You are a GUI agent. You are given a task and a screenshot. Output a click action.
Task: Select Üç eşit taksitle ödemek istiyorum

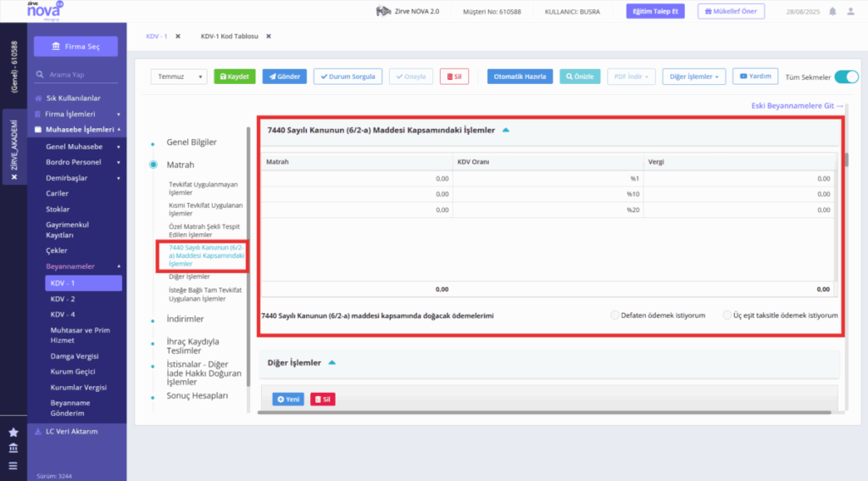[726, 316]
